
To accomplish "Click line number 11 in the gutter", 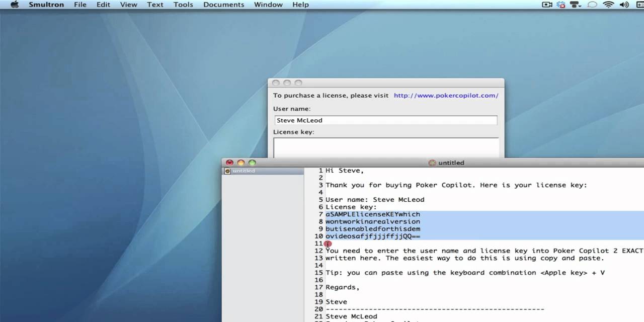I will click(318, 244).
